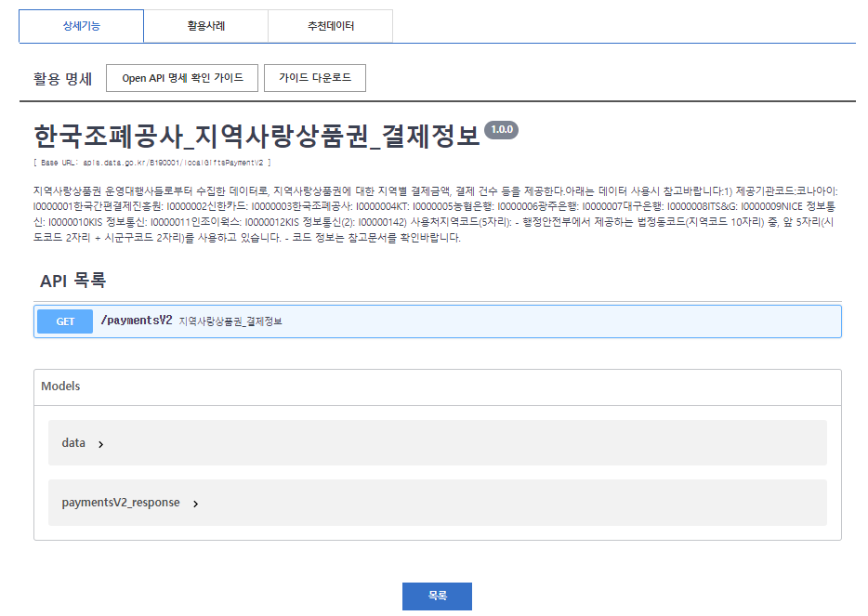The width and height of the screenshot is (868, 616).
Task: Click the 목록 button
Action: (x=438, y=596)
